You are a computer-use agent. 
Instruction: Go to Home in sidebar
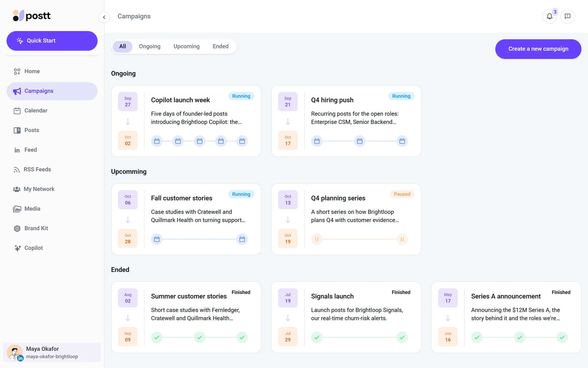click(x=52, y=71)
